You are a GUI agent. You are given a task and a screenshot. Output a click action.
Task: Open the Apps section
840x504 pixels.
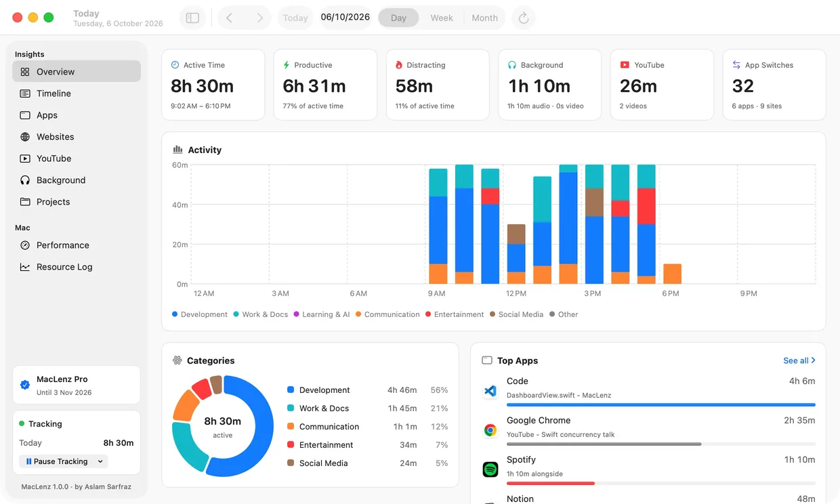[x=77, y=115]
